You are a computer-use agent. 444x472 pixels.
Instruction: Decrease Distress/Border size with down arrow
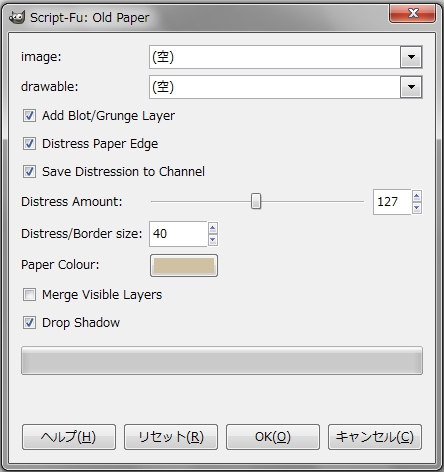point(213,240)
